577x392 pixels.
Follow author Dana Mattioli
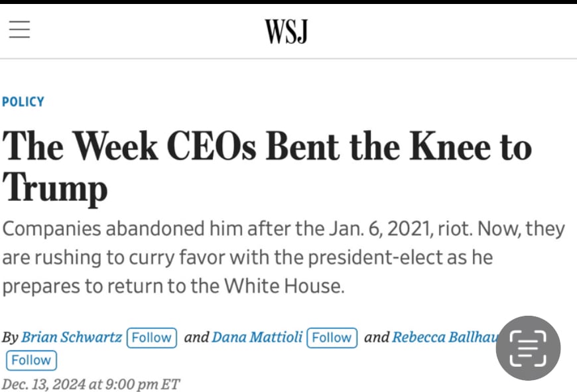click(x=332, y=337)
